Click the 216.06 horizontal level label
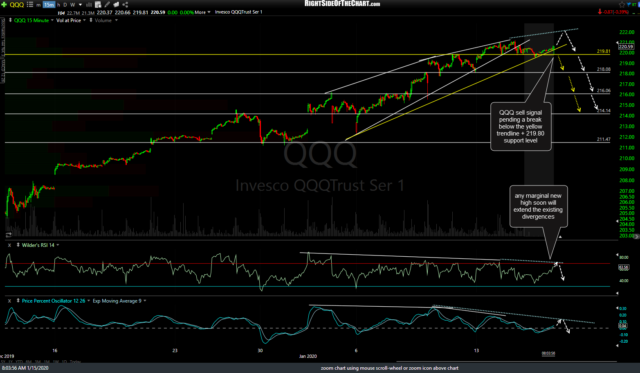This screenshot has width=640, height=373. [x=603, y=91]
